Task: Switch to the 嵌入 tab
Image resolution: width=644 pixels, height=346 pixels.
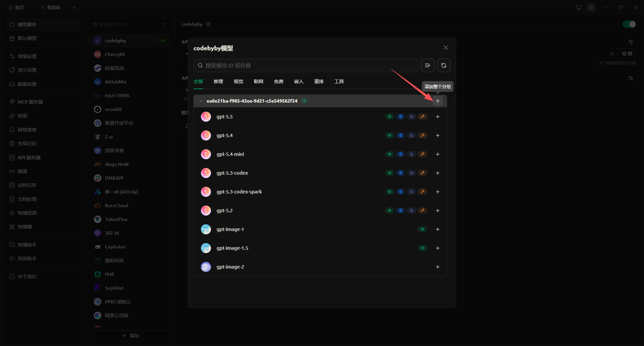Action: point(299,81)
